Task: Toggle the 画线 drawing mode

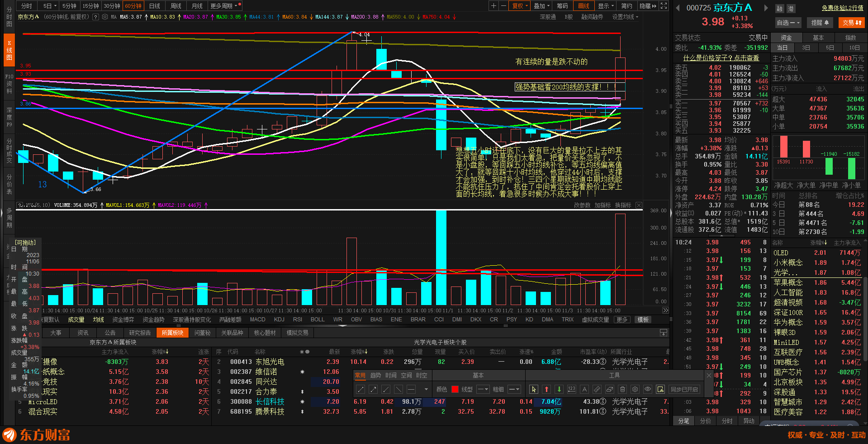Action: click(x=584, y=6)
